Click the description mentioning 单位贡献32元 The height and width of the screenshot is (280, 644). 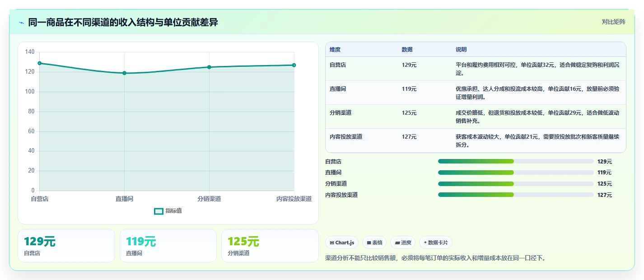coord(537,69)
